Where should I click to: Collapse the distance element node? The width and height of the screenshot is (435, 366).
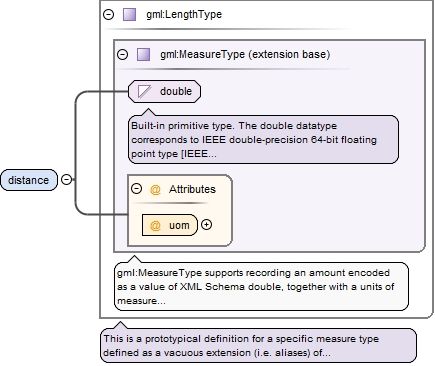[67, 180]
